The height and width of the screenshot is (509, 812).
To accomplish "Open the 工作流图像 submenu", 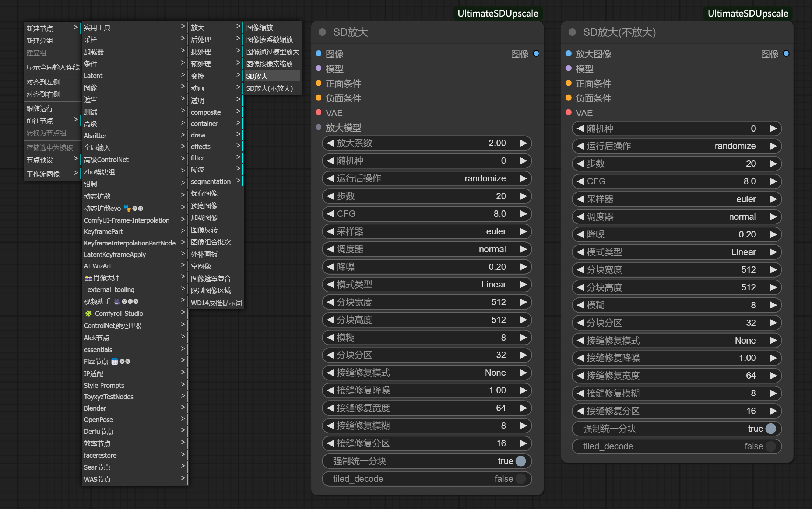I will click(x=52, y=174).
